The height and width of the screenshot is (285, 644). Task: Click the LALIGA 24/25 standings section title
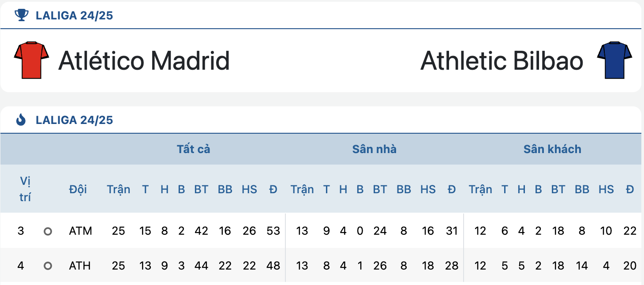click(x=74, y=120)
